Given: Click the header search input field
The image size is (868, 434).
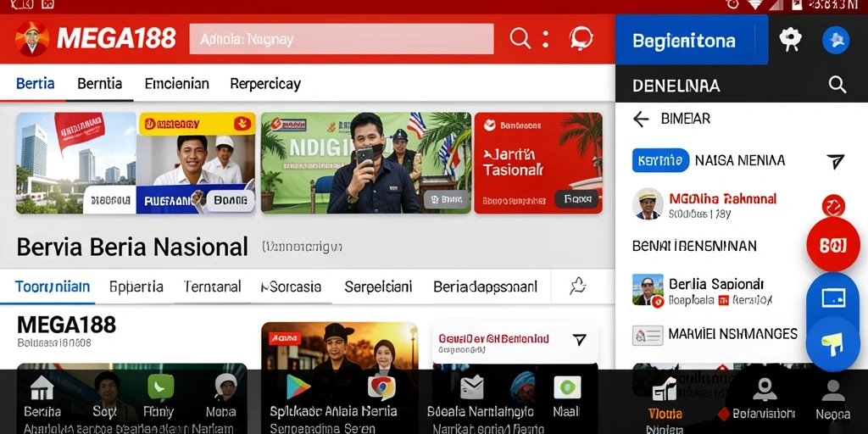Looking at the screenshot, I should point(342,39).
